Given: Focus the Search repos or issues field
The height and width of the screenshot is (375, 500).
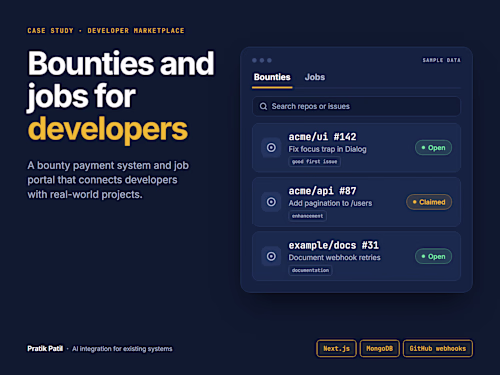Looking at the screenshot, I should (356, 106).
